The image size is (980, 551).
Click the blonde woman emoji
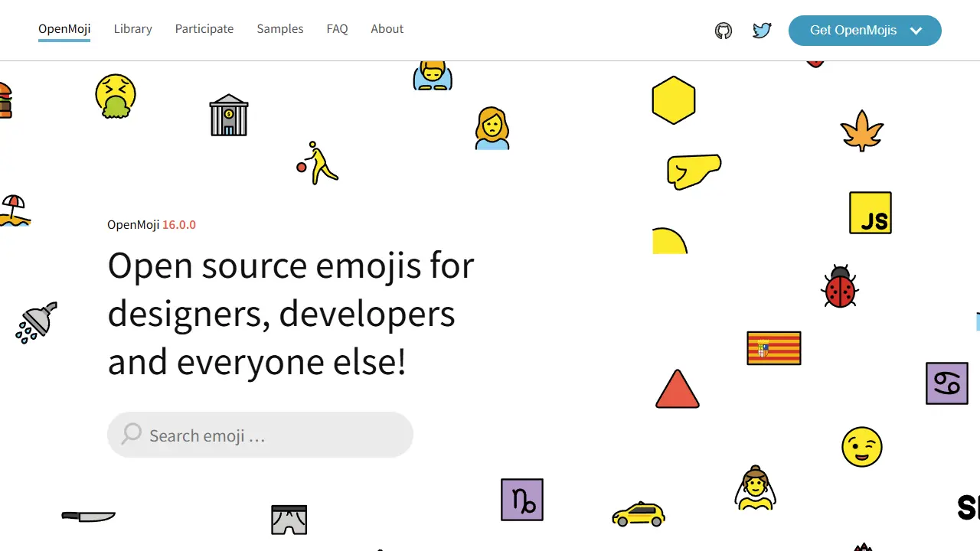(x=492, y=128)
